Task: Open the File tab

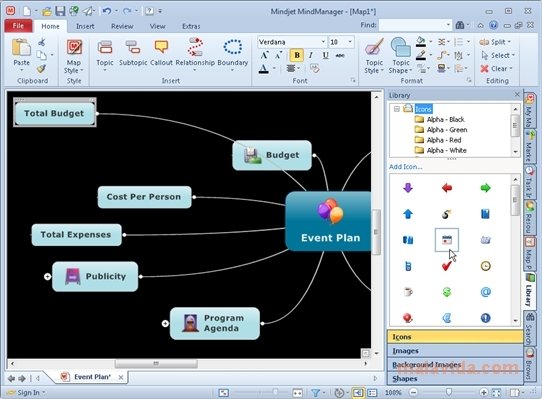Action: [x=18, y=26]
